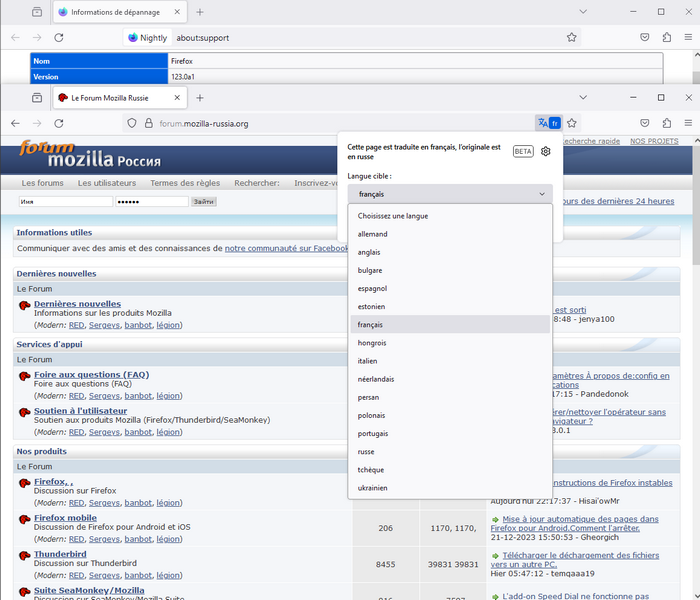Open the Dernières nouvelles forum link
The image size is (700, 600).
pos(77,304)
